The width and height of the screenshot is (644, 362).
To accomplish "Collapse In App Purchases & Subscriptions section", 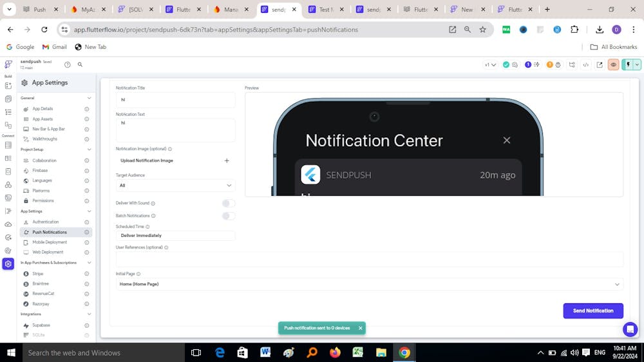I will coord(89,263).
